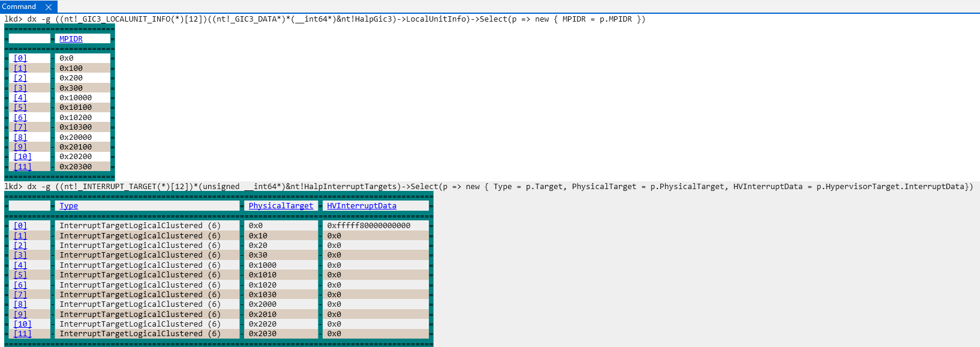Open index [5] row with PhysicalTarget 0x1010
The width and height of the screenshot is (980, 347).
tap(20, 275)
